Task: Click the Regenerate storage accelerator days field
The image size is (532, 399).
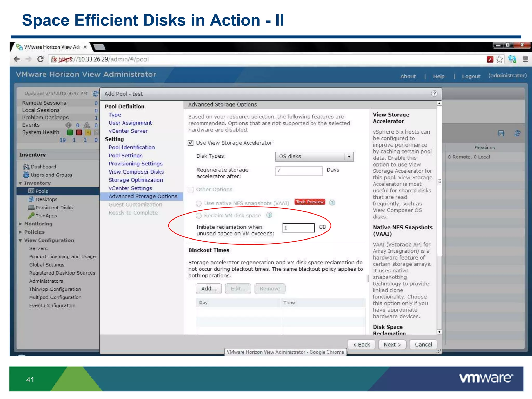Action: point(299,171)
